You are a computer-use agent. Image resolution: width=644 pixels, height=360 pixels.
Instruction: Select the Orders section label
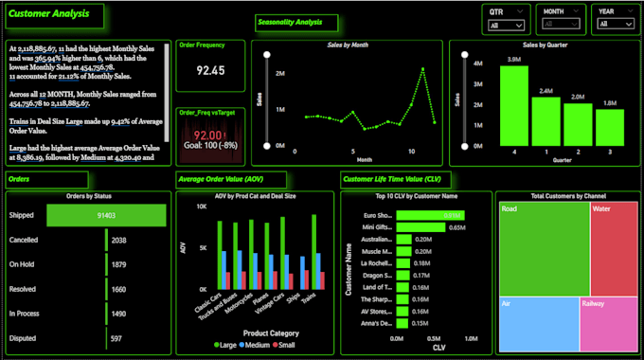click(x=46, y=180)
